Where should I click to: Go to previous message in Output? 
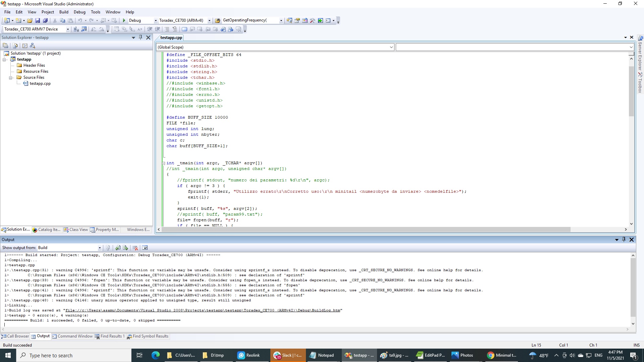(118, 248)
